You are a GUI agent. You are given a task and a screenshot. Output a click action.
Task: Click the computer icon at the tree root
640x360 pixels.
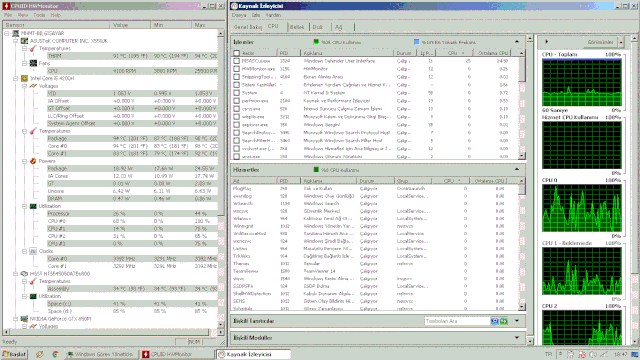(x=16, y=33)
